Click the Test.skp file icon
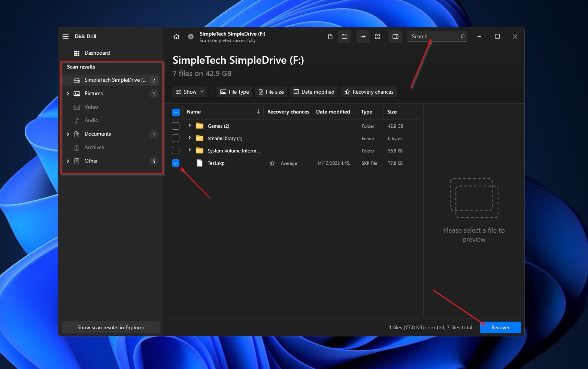588x369 pixels. pos(200,163)
